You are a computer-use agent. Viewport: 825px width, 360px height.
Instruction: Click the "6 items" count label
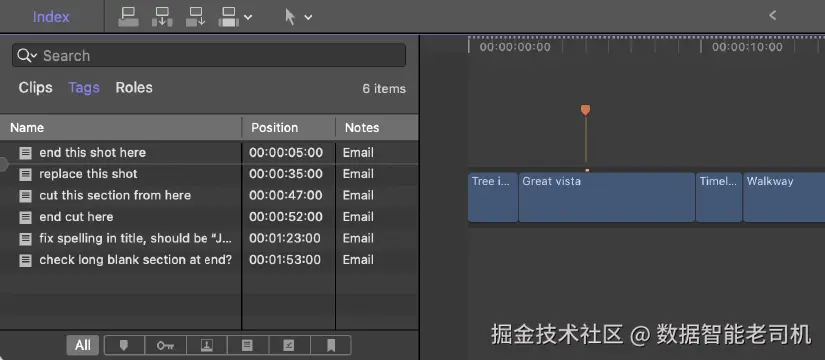(x=384, y=89)
